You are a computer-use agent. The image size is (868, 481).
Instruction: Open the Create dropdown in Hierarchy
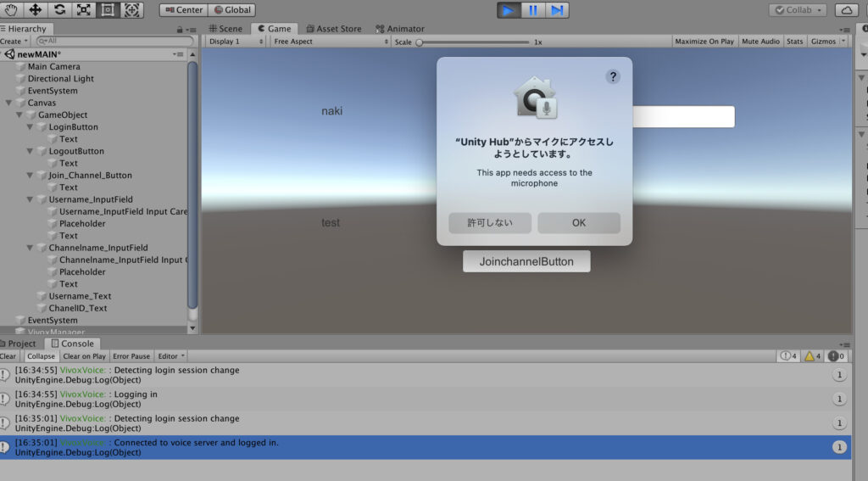14,41
